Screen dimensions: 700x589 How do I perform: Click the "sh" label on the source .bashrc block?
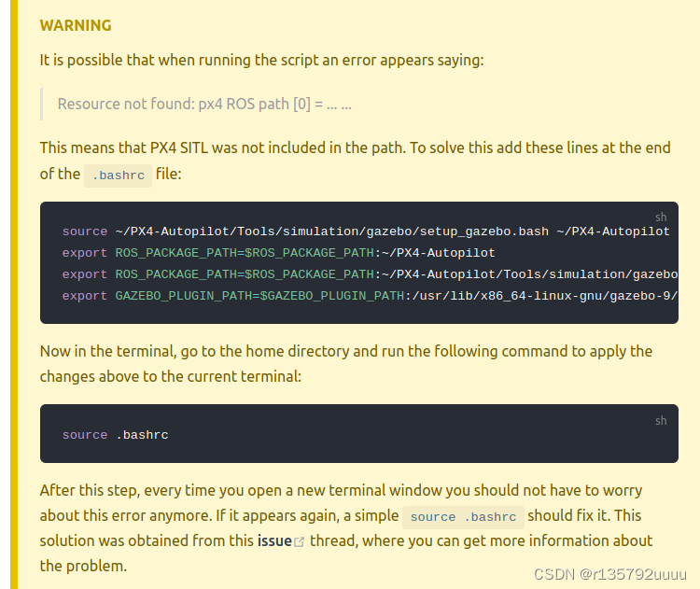661,420
